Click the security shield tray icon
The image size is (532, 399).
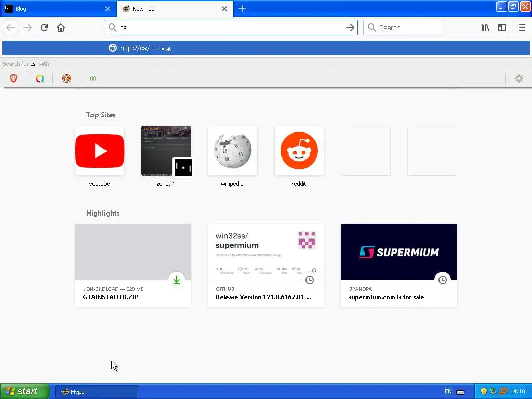[484, 391]
